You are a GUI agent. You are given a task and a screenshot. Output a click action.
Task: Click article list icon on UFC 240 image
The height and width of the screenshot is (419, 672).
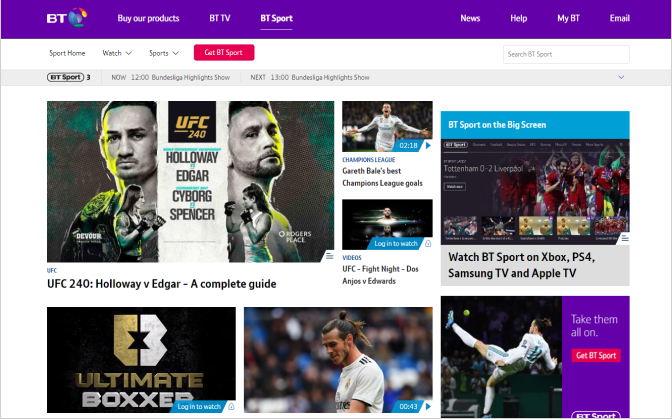pyautogui.click(x=329, y=256)
